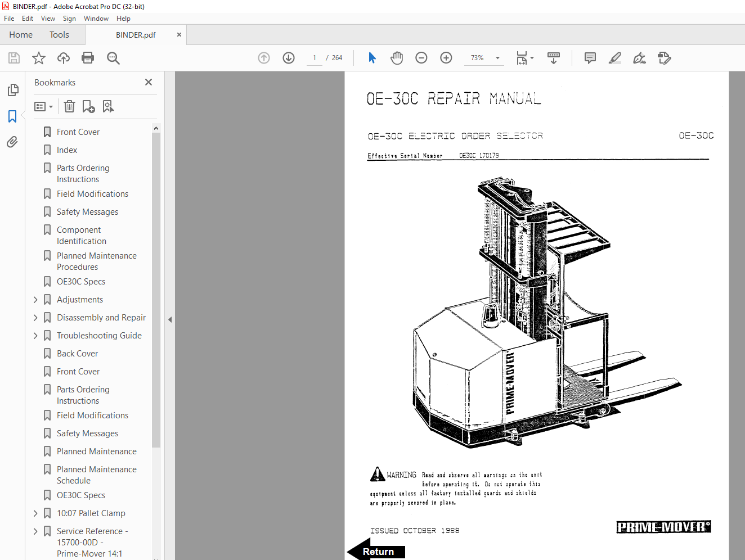
Task: Activate the Hand pan tool
Action: pyautogui.click(x=397, y=58)
